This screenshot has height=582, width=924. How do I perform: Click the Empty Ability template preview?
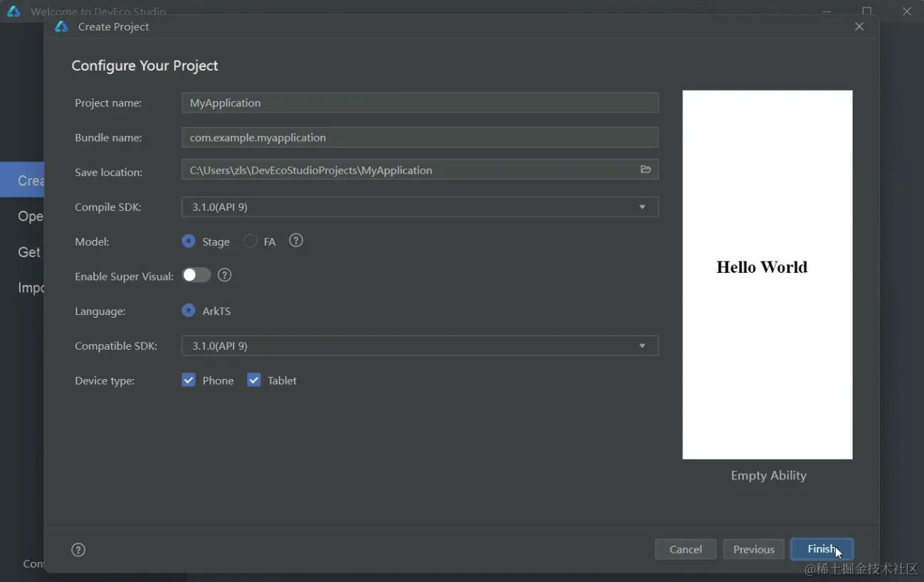point(767,274)
